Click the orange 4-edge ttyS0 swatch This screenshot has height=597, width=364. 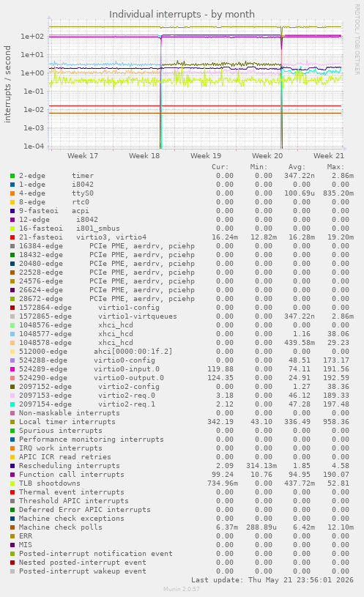click(x=12, y=193)
